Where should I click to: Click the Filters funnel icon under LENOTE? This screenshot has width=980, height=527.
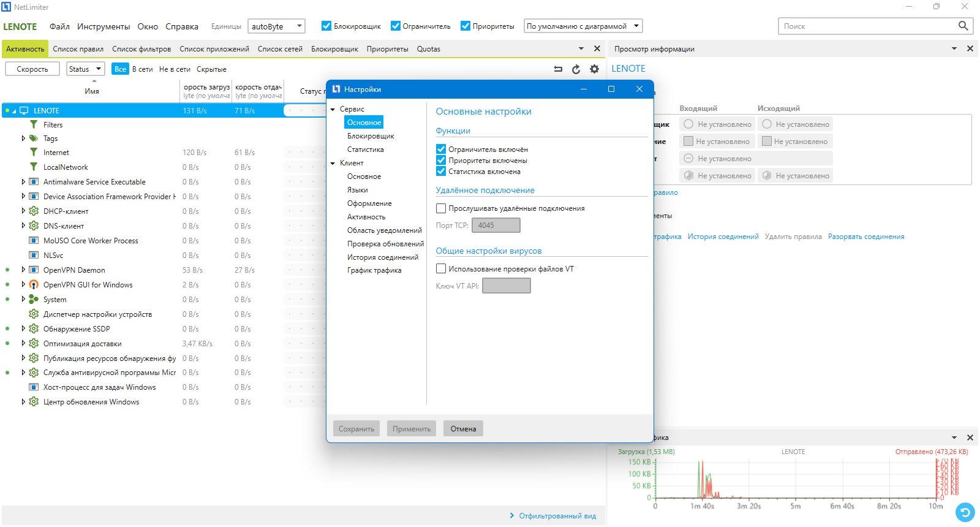(x=34, y=124)
